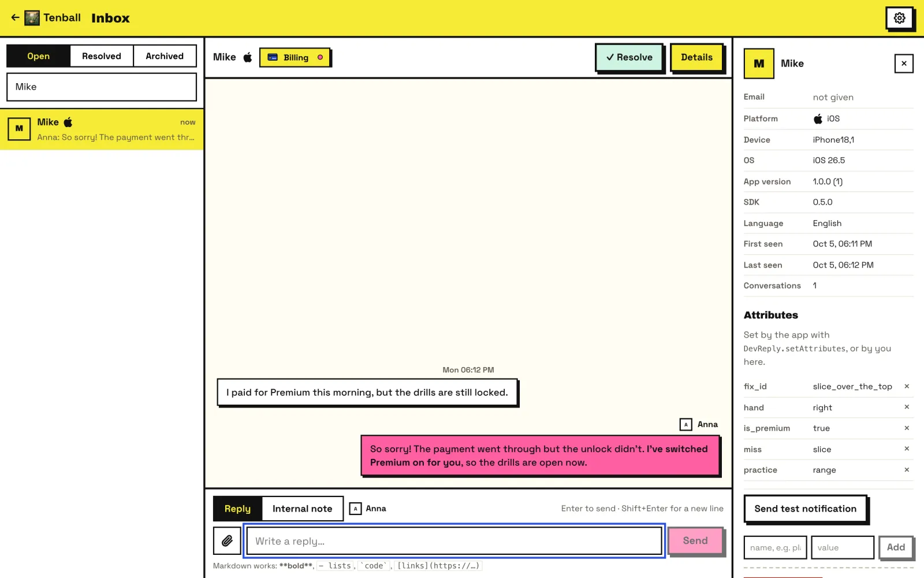
Task: Click the iOS 26.5 OS value
Action: click(x=829, y=160)
